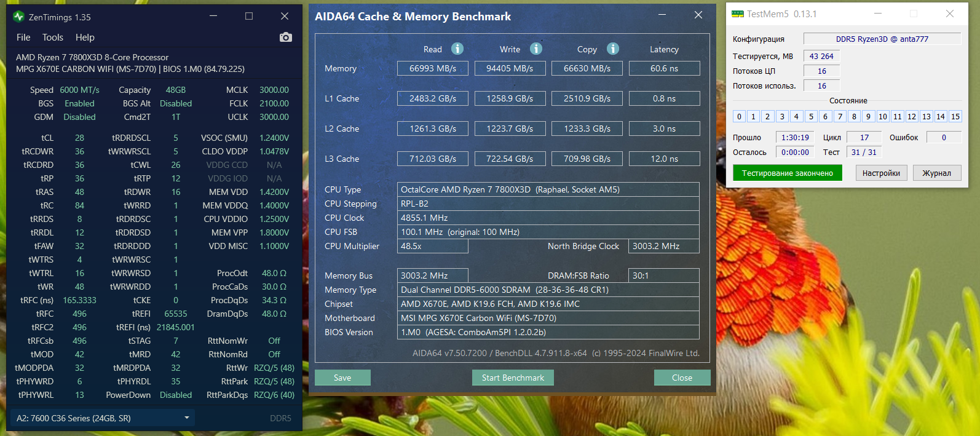Screen dimensions: 980x436
Task: Select thread 10 state box in TestMem5
Action: (883, 116)
